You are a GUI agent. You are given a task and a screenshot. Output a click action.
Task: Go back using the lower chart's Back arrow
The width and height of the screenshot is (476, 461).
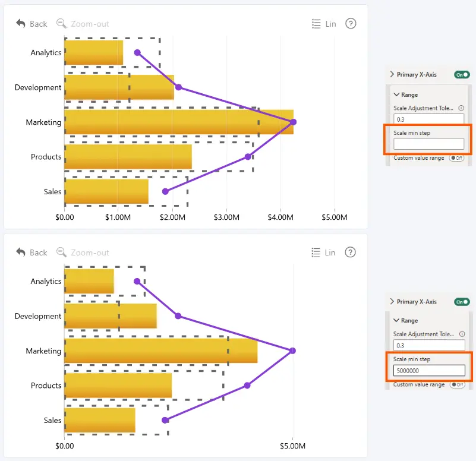pyautogui.click(x=21, y=252)
